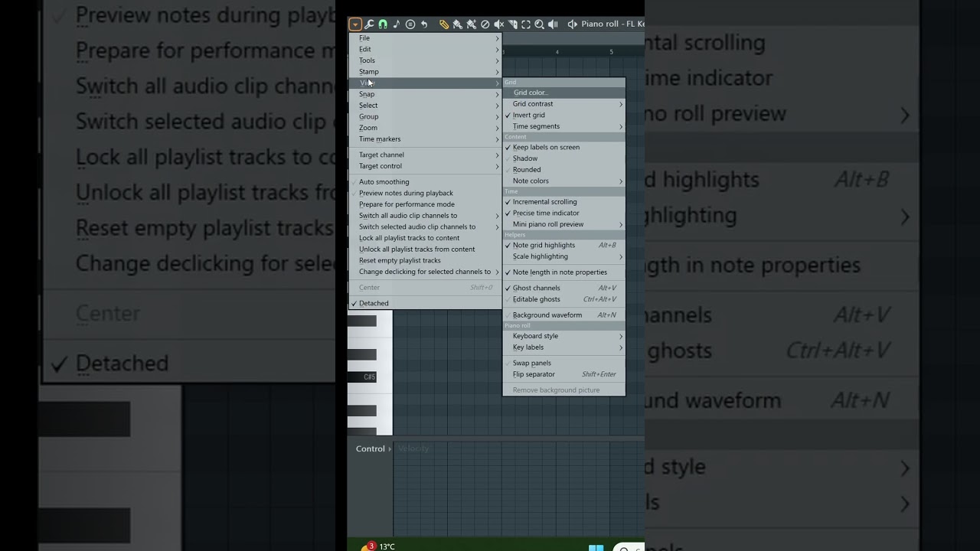
Task: Click Swap panels
Action: click(x=563, y=363)
